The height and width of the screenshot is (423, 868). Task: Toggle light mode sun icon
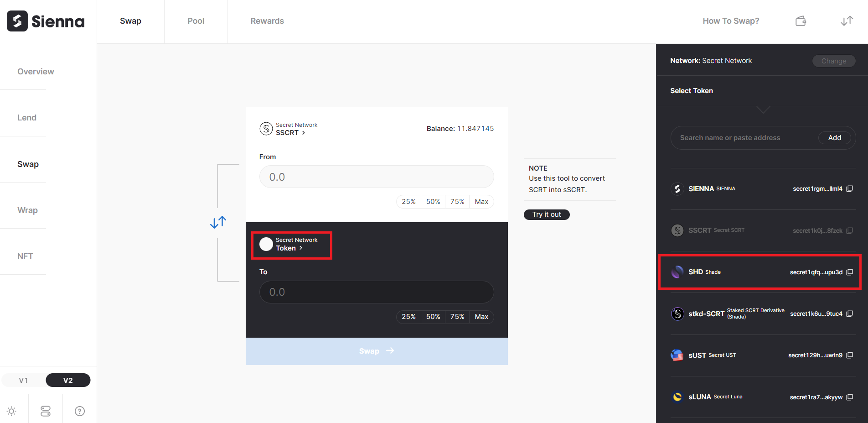[x=12, y=411]
